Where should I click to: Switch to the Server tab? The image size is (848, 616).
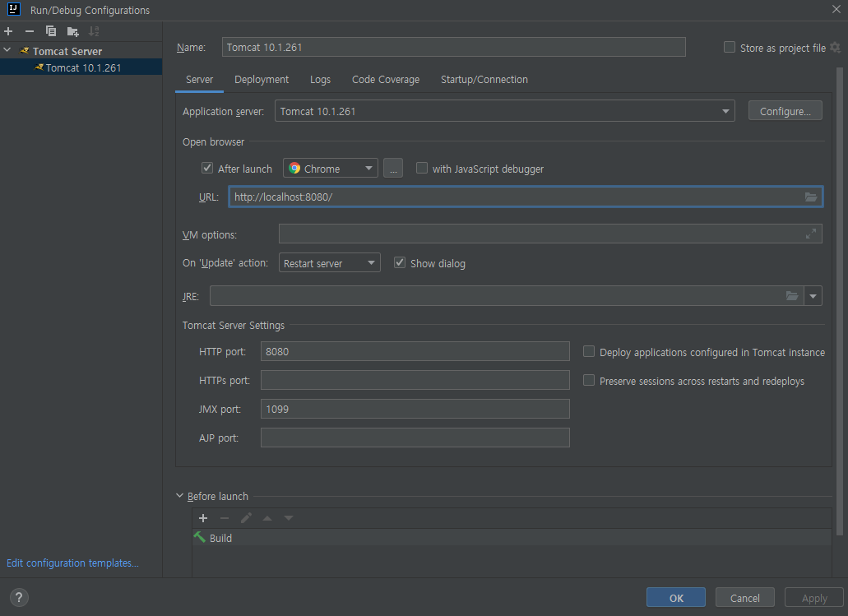[x=199, y=80]
